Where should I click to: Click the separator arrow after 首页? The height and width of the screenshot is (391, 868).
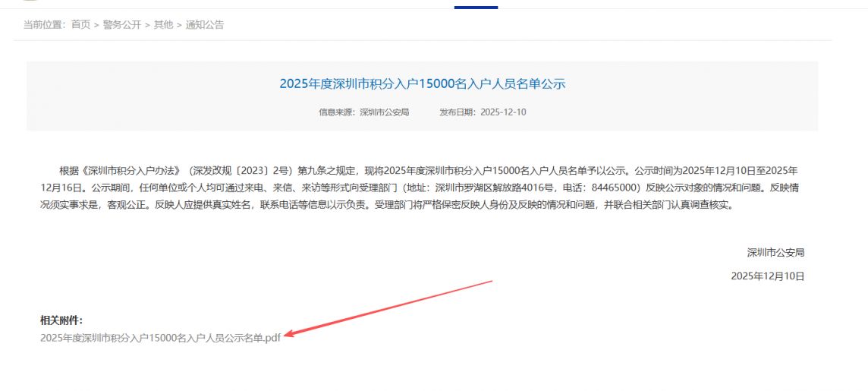[97, 25]
